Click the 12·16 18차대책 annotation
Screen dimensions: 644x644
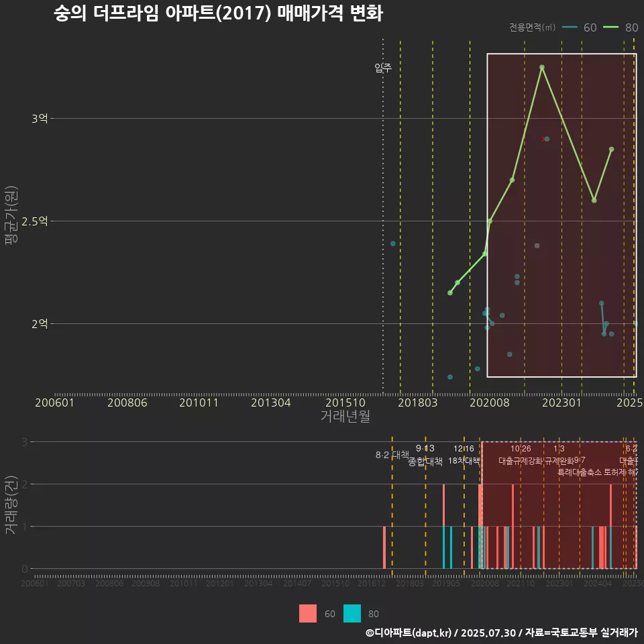pyautogui.click(x=464, y=455)
